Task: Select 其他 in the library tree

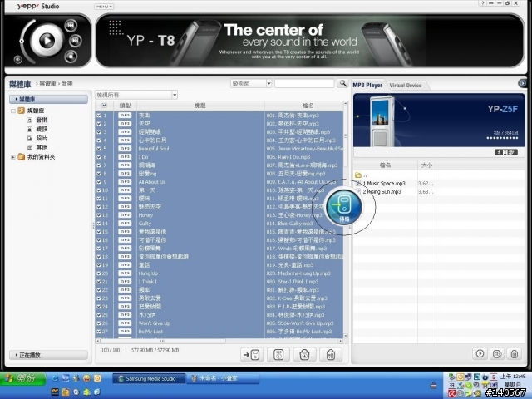Action: (x=42, y=147)
